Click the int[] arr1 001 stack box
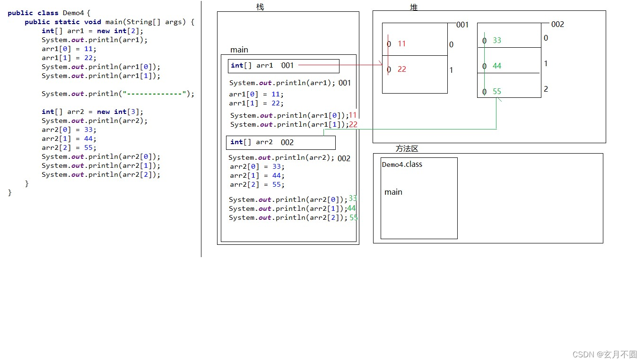Viewport: 644px width, 363px height. [x=284, y=66]
